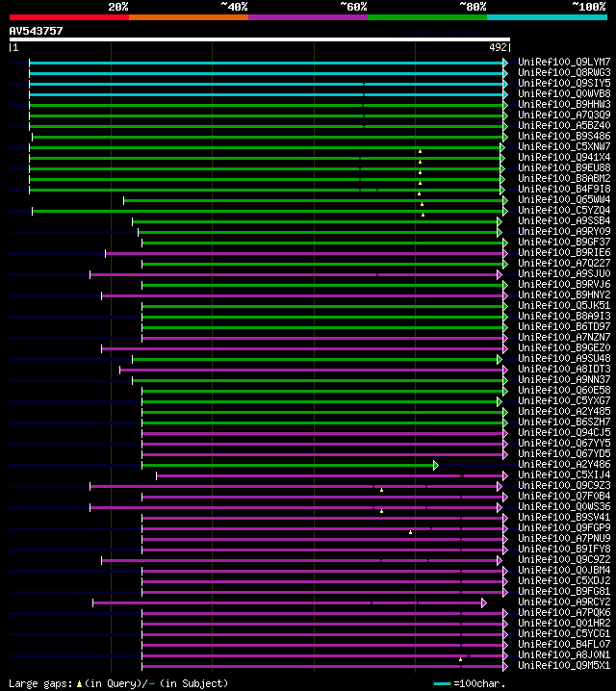Click the cyan alignment bar for Q9LYM7
Screen dimensions: 616x691
click(x=267, y=63)
